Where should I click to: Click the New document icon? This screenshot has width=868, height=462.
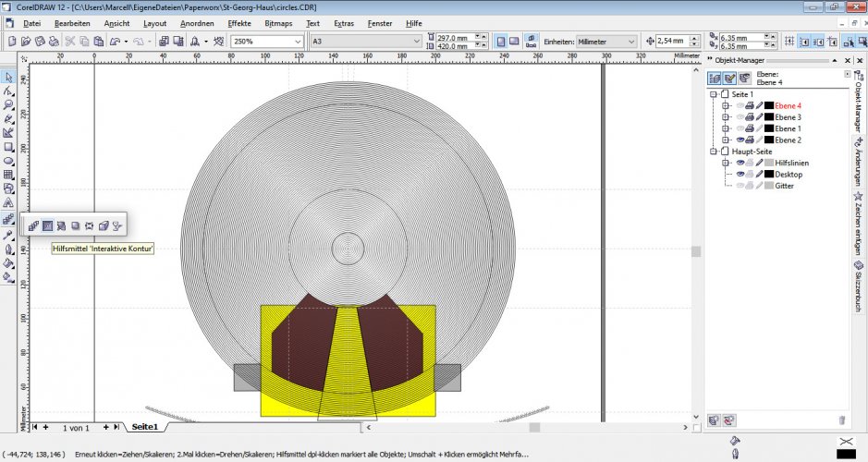click(x=12, y=42)
